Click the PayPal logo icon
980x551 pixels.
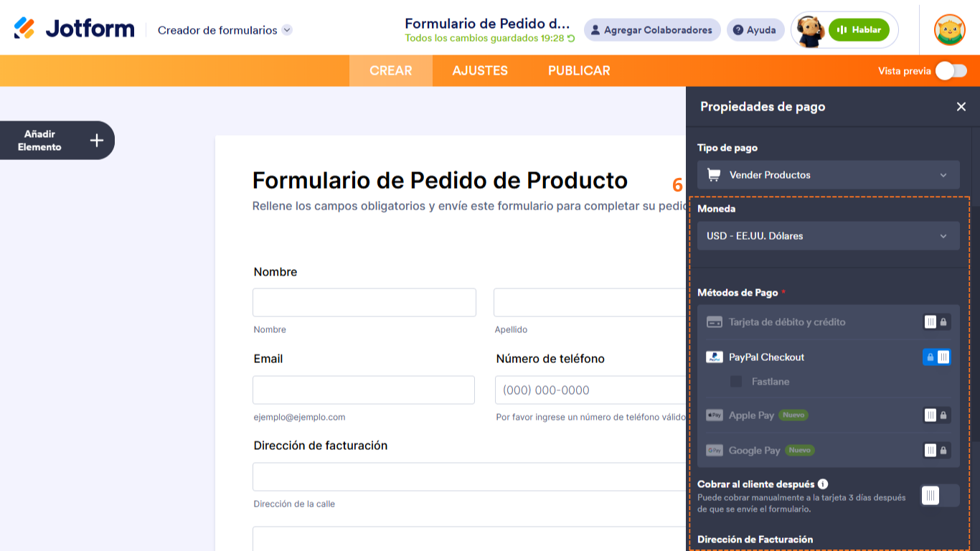point(715,357)
